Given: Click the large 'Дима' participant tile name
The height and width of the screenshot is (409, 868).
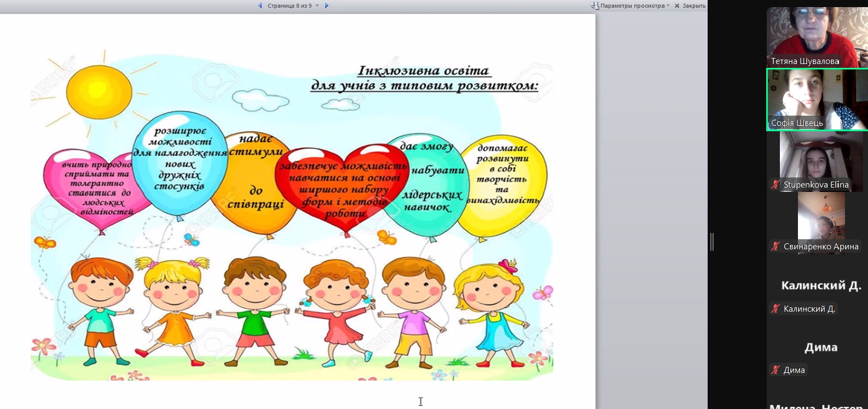Looking at the screenshot, I should tap(821, 347).
